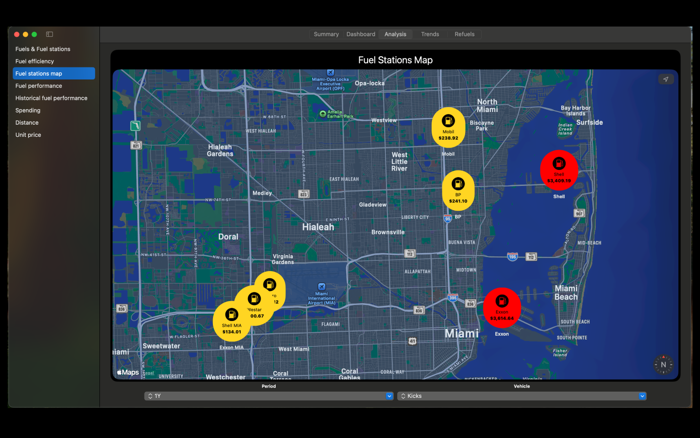Click the map location arrow button
700x438 pixels.
tap(666, 79)
